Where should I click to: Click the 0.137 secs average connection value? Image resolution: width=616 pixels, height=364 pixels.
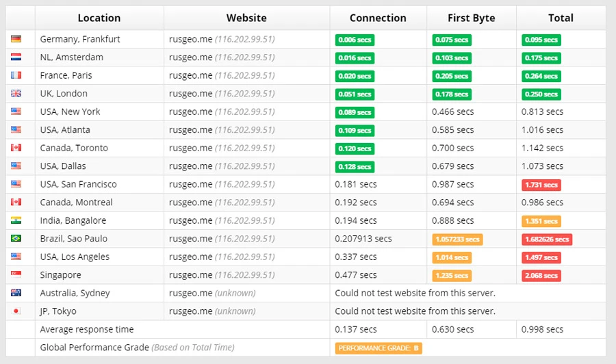click(355, 329)
